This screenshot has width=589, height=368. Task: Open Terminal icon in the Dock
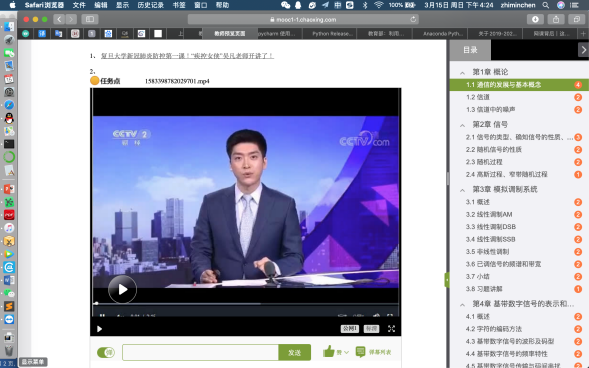coord(9,144)
